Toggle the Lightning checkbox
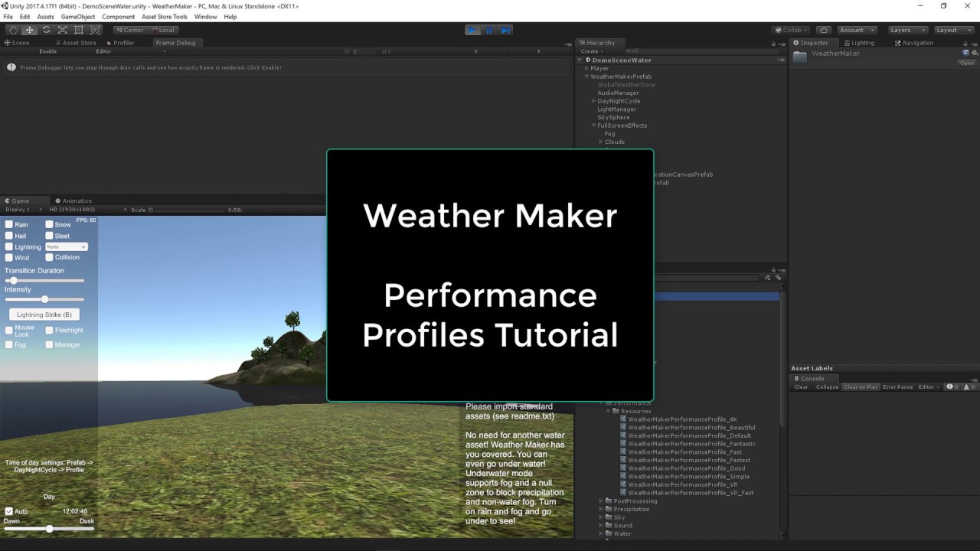Image resolution: width=980 pixels, height=551 pixels. [x=9, y=247]
